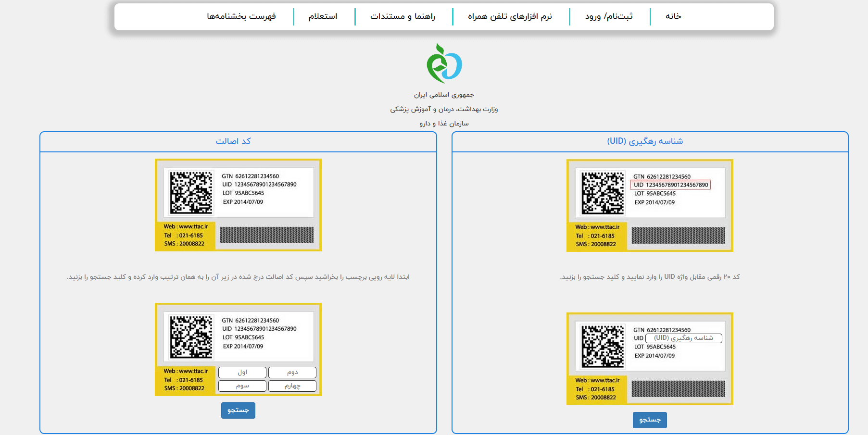Click the yellow label image in the lower UID example
The width and height of the screenshot is (868, 435).
(649, 358)
